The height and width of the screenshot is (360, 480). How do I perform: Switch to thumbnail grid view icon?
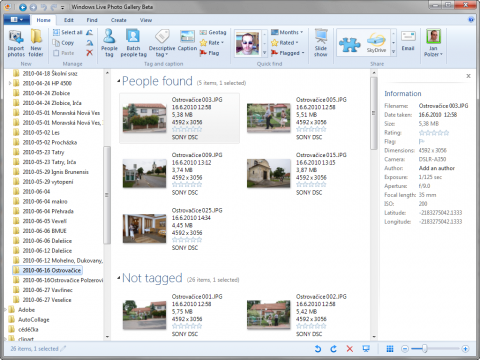[390, 349]
